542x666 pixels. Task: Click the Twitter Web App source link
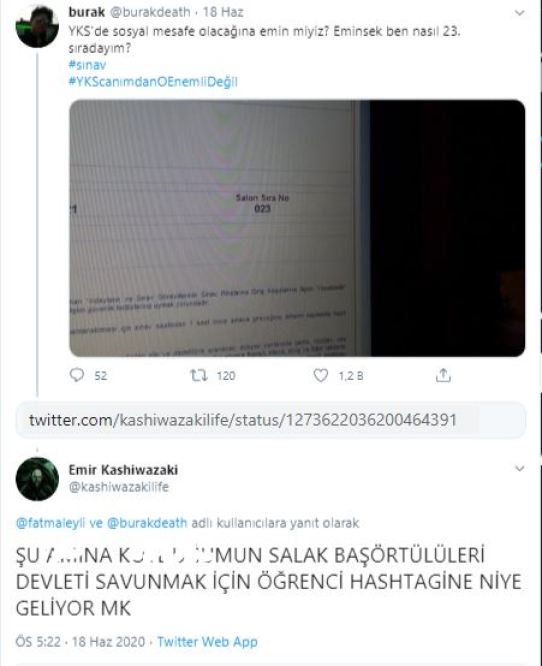(207, 641)
